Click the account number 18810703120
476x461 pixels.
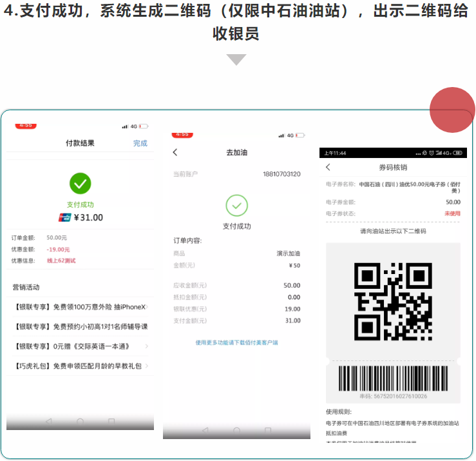pyautogui.click(x=281, y=174)
